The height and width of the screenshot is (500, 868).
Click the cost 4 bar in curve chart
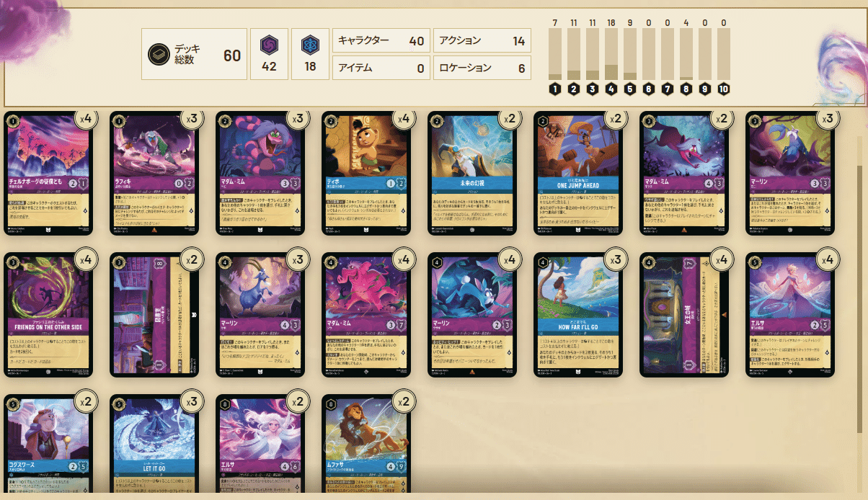pos(611,54)
